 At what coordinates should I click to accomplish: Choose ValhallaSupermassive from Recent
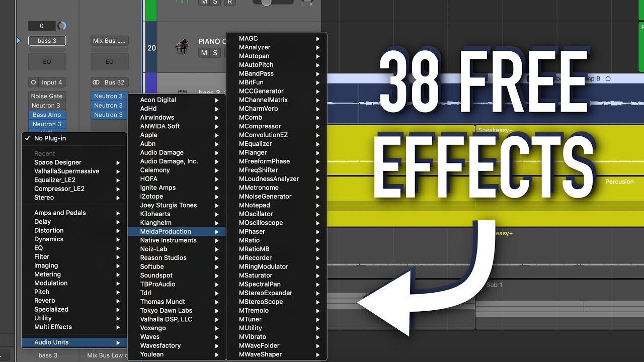pos(74,171)
